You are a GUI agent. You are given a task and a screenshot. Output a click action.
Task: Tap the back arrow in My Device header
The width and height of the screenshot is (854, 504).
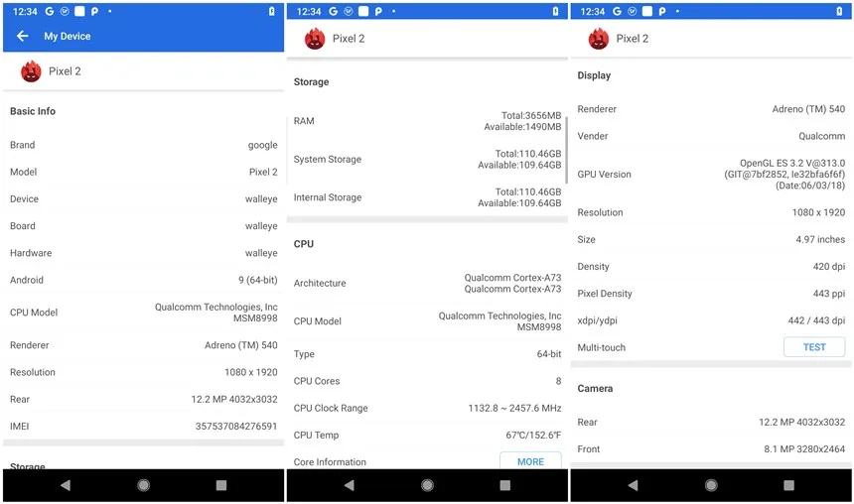(x=22, y=36)
